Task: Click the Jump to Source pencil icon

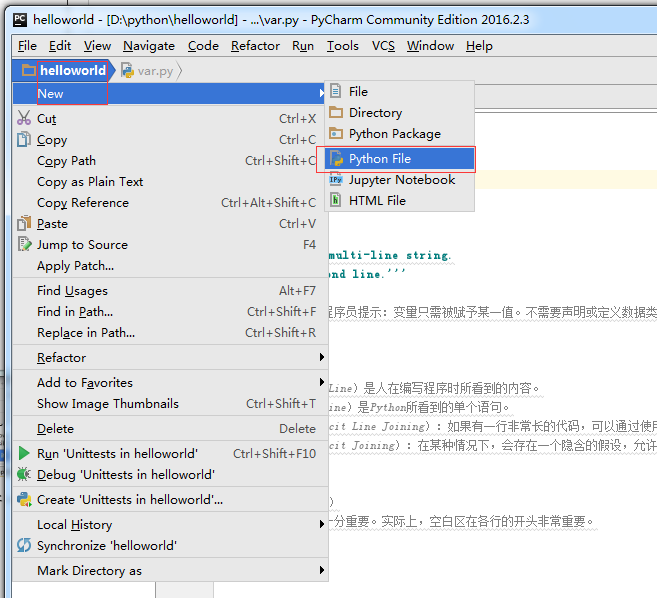Action: 24,244
